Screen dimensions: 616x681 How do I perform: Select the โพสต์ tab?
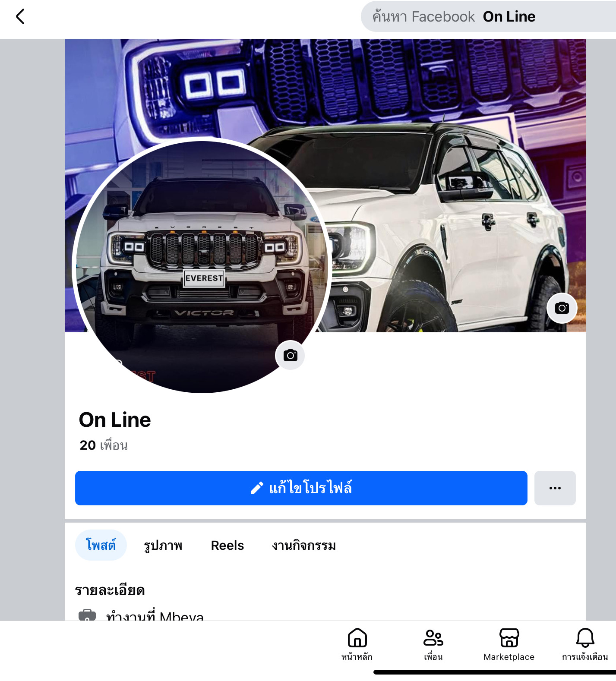101,545
